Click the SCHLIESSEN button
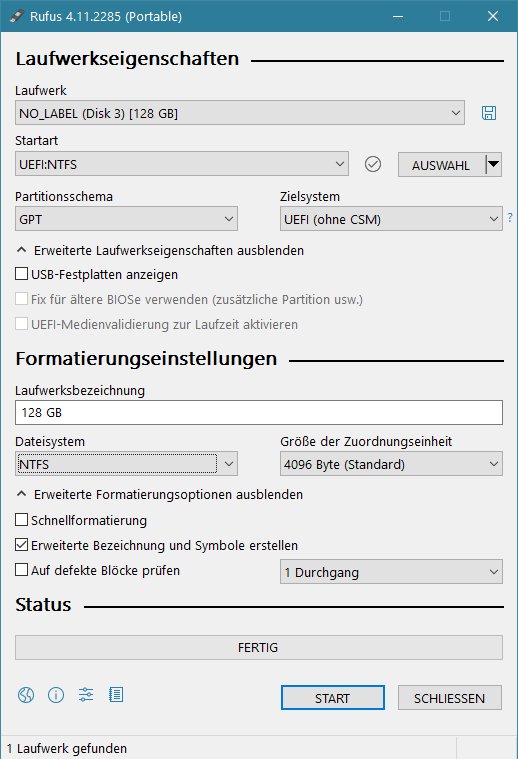 click(449, 698)
